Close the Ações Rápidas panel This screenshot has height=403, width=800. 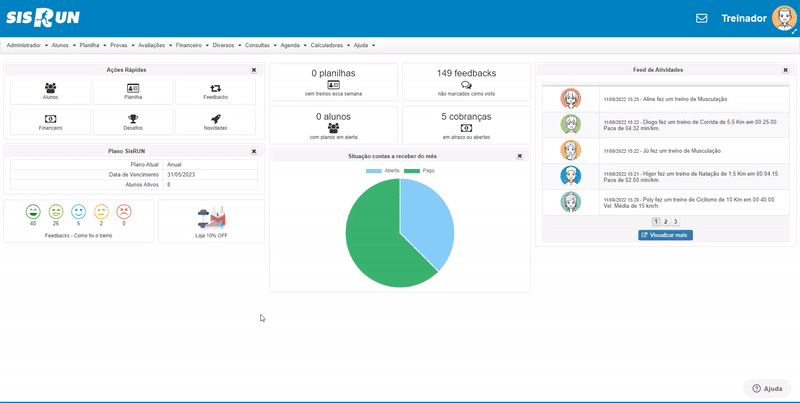click(254, 70)
